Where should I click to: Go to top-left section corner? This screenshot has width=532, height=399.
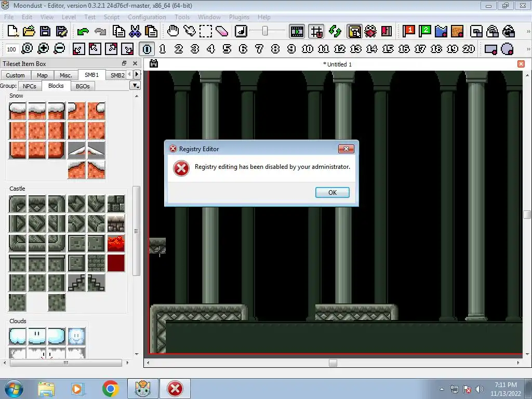95,49
